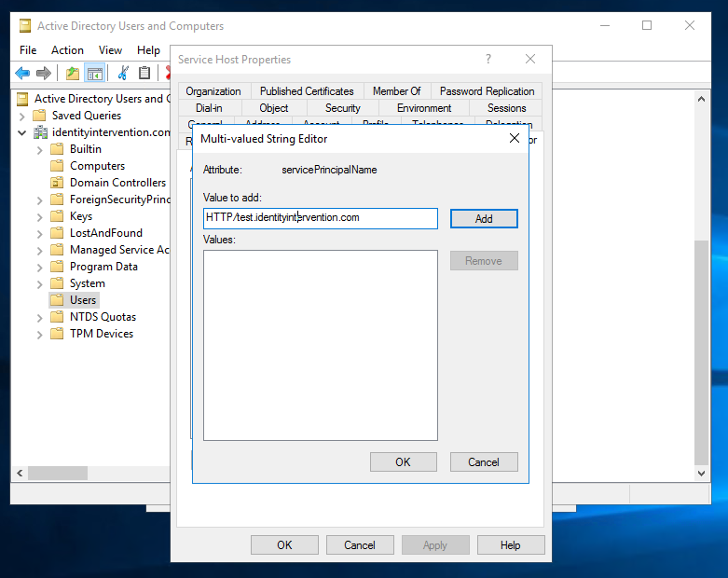Screen dimensions: 728x578
Task: Expand the ForeignSecurityPrincipals node
Action: click(x=39, y=200)
